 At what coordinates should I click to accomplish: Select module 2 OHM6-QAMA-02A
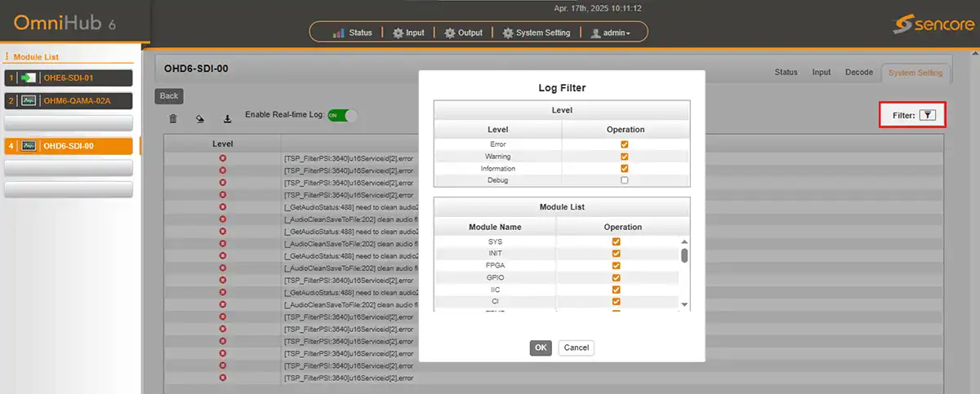[x=69, y=101]
